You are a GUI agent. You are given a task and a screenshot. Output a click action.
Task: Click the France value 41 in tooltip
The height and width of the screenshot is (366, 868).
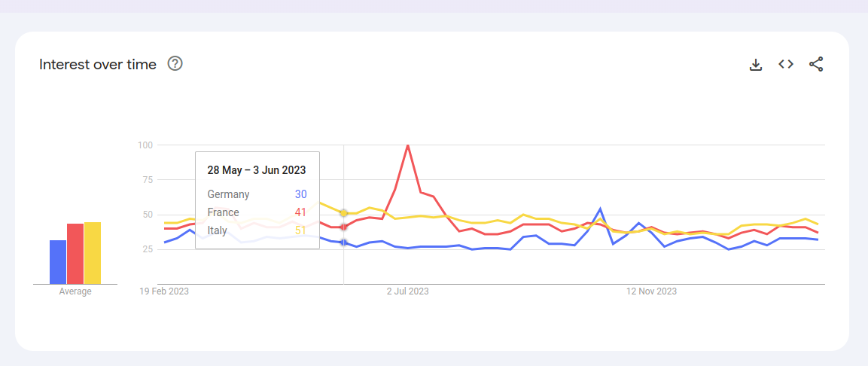(300, 212)
